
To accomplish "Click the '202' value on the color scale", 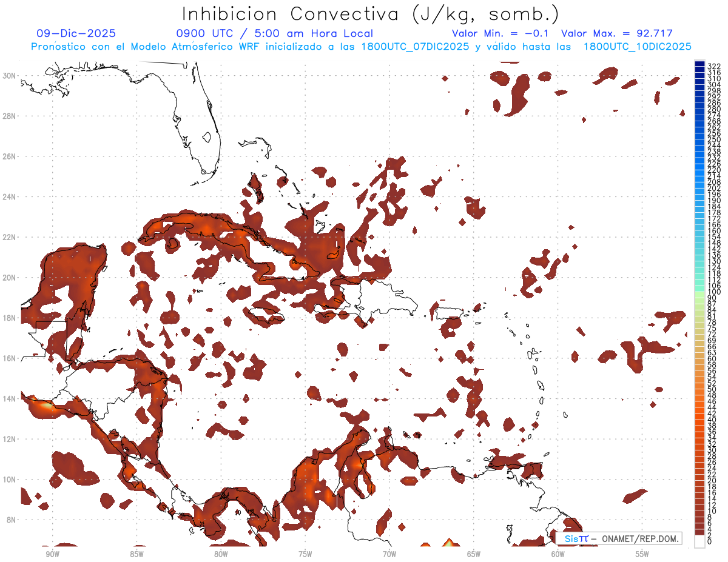I will point(714,188).
